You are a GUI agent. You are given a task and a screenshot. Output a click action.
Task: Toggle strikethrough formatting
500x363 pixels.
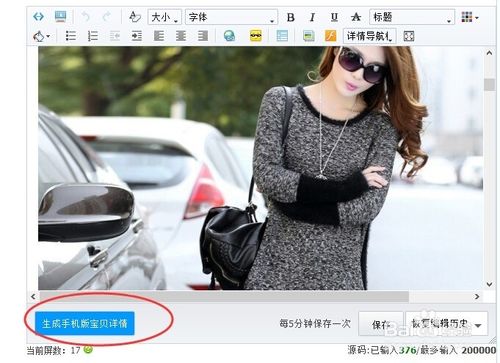[356, 17]
